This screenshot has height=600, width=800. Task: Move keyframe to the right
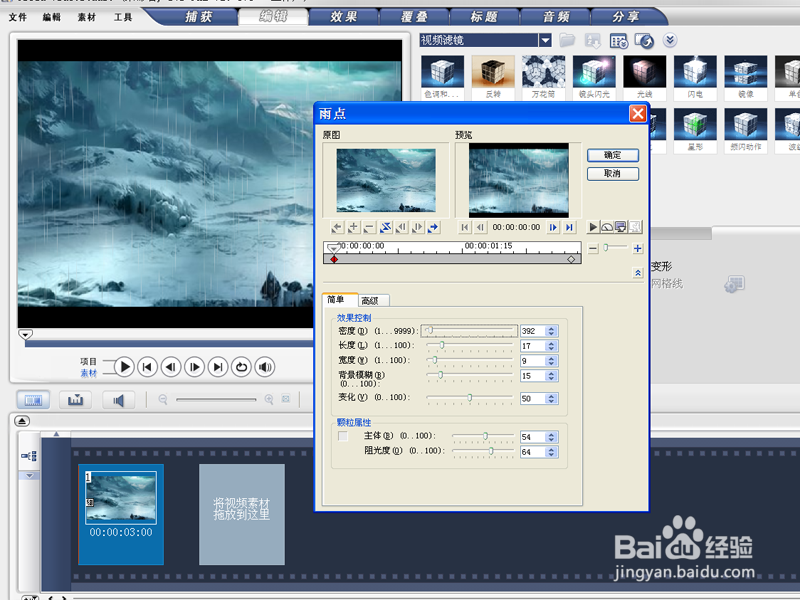[x=417, y=228]
